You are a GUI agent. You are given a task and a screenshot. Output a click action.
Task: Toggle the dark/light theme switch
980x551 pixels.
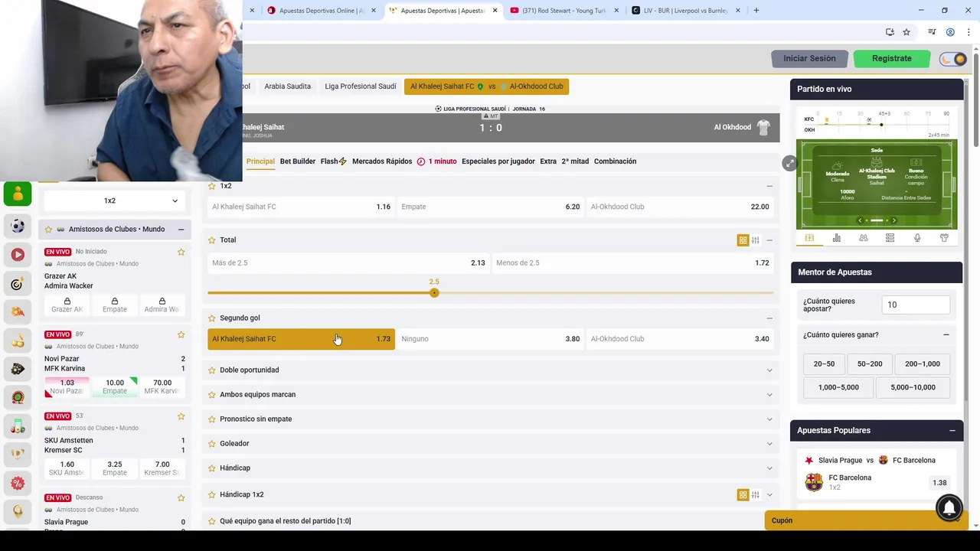click(x=954, y=59)
